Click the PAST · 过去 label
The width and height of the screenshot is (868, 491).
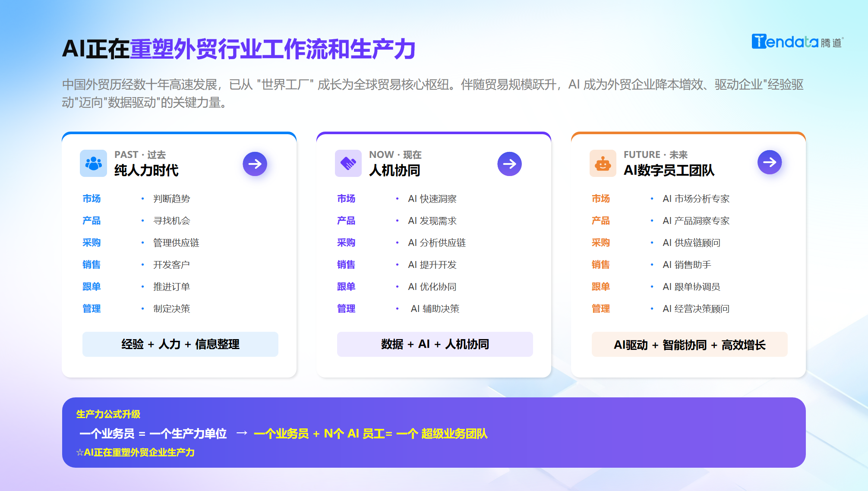[140, 154]
